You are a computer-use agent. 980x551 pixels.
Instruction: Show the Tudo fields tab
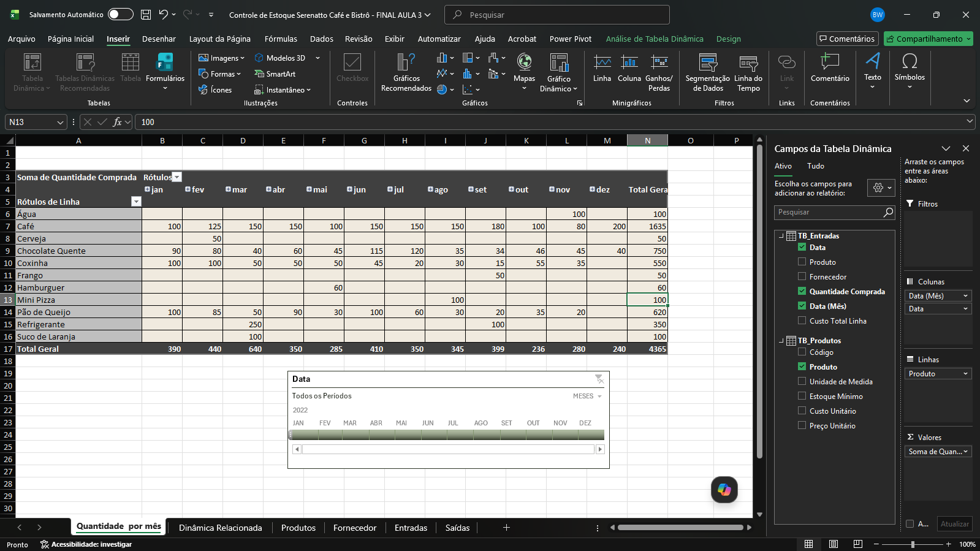[815, 166]
